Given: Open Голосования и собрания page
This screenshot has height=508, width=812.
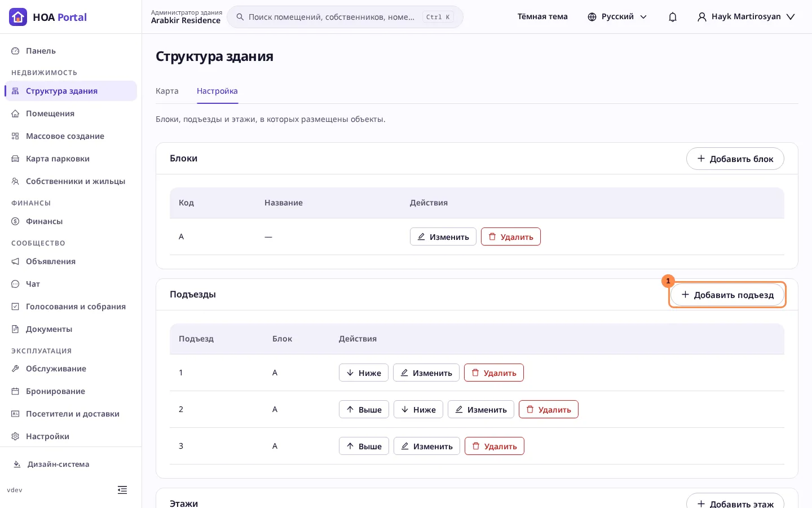Looking at the screenshot, I should tap(70, 306).
